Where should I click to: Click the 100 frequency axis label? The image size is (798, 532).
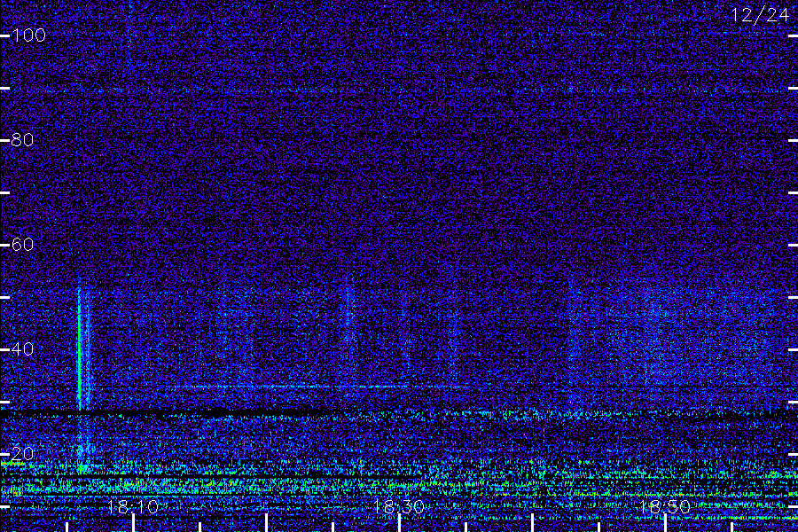[28, 35]
